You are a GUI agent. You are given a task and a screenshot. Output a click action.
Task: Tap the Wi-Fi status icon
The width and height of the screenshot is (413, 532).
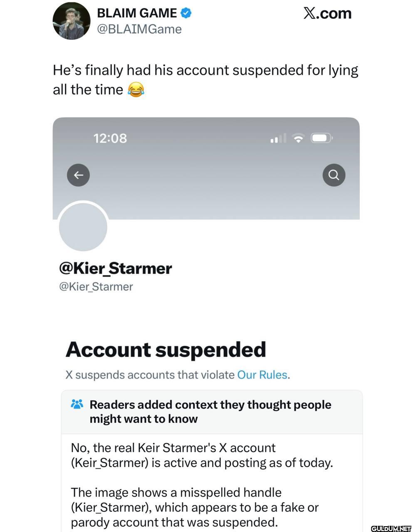pos(298,138)
